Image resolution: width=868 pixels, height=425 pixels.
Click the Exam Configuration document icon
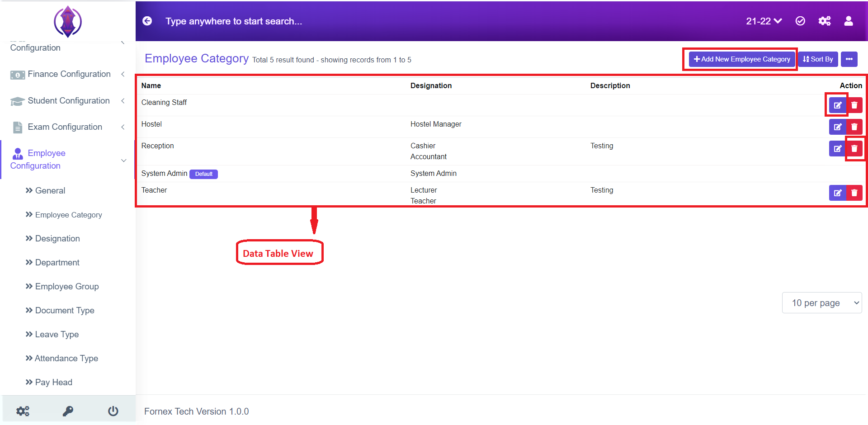click(x=18, y=127)
